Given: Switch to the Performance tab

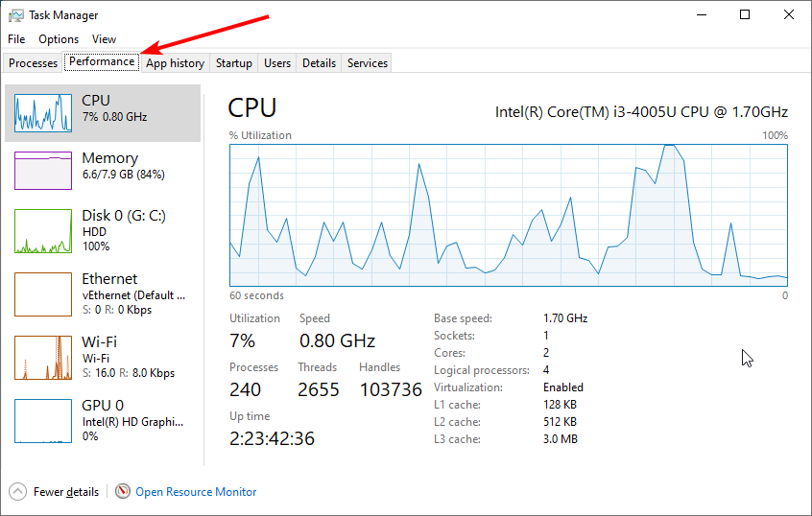Looking at the screenshot, I should (x=102, y=61).
